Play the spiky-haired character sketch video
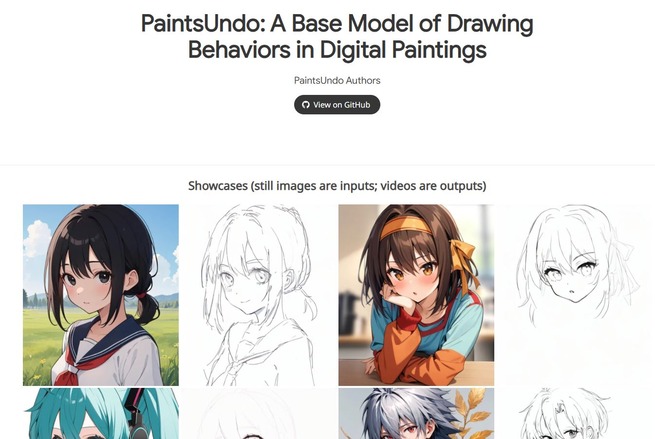655x439 pixels. click(574, 414)
